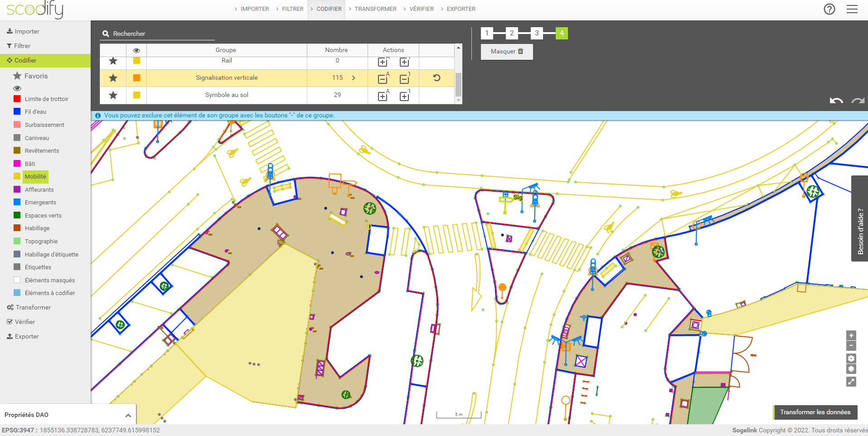The height and width of the screenshot is (436, 868).
Task: Remove all elements from Signalisation verticale group
Action: [383, 79]
